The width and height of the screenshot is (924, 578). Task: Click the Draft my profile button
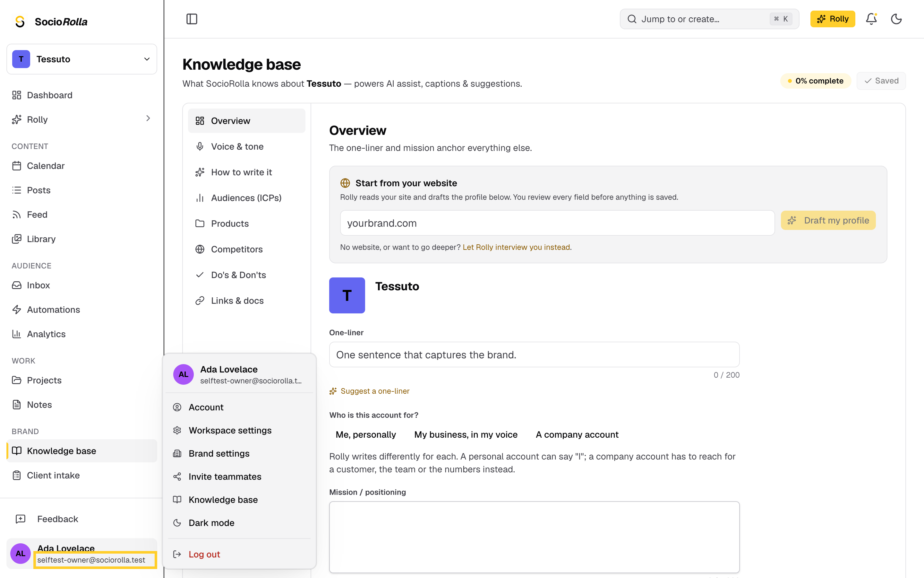coord(828,220)
